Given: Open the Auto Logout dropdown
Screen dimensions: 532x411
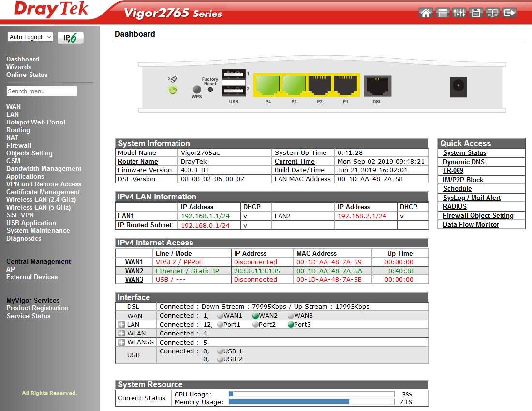Looking at the screenshot, I should tap(30, 37).
